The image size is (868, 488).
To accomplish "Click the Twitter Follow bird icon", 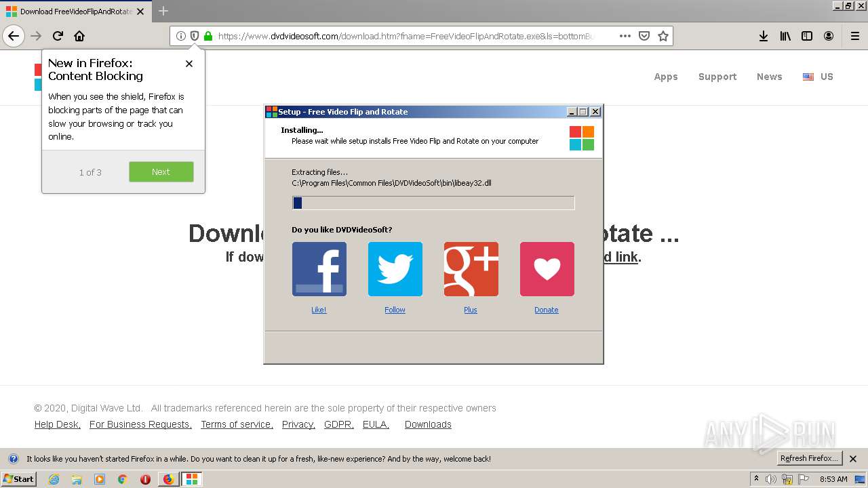I will [395, 269].
